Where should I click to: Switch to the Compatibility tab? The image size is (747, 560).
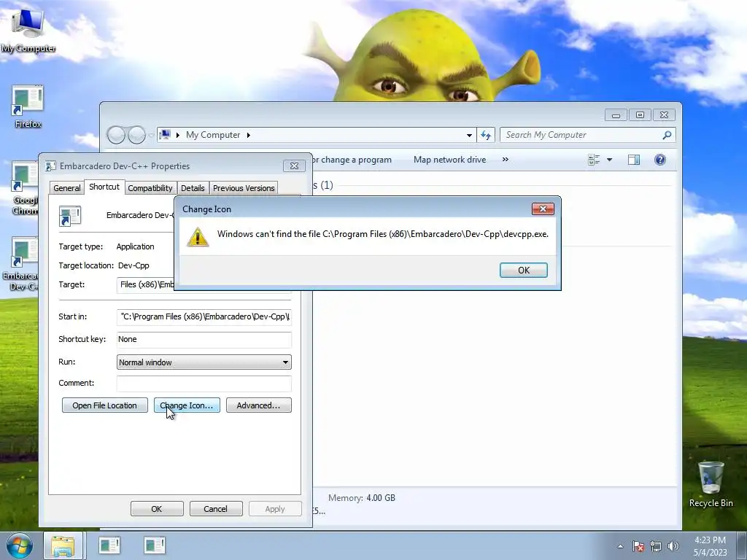[x=150, y=188]
